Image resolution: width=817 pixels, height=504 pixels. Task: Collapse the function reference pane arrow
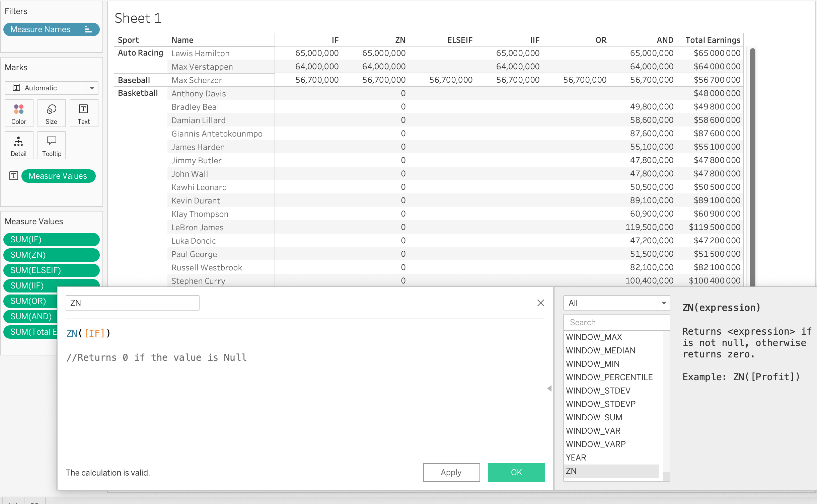pyautogui.click(x=549, y=389)
